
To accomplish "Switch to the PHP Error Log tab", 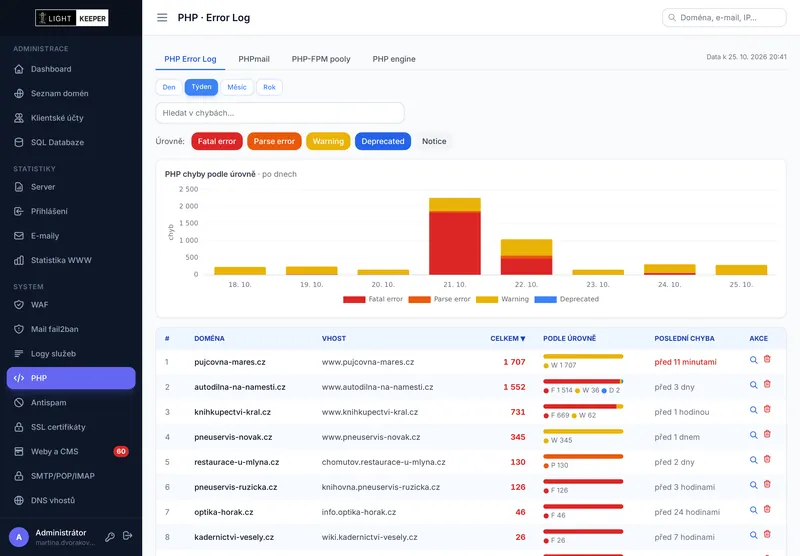I will [x=190, y=59].
